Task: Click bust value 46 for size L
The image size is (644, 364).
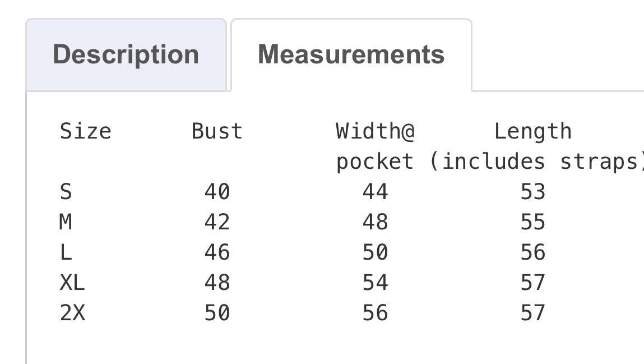Action: 217,252
